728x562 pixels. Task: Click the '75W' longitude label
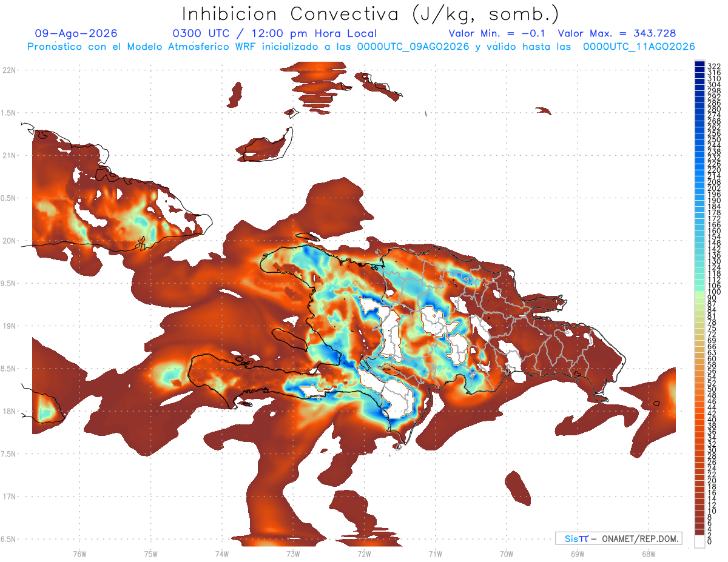(151, 554)
